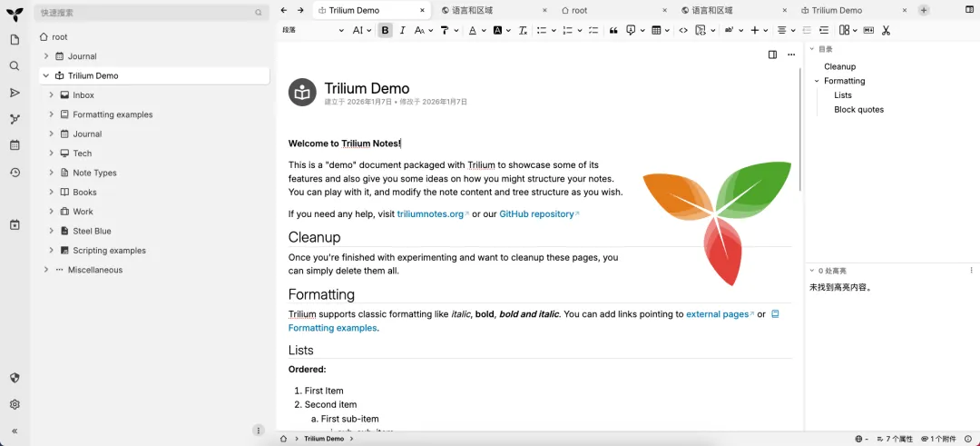Insert a block quote from toolbar
The image size is (980, 446).
[613, 30]
